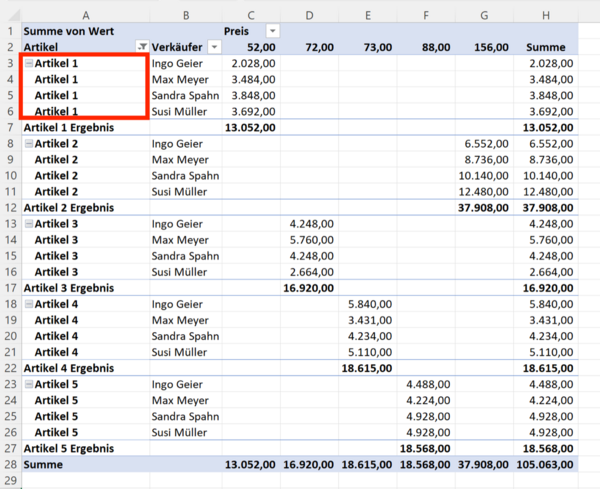Click subtotal 18.615,00 in row 22 column E

coord(367,368)
